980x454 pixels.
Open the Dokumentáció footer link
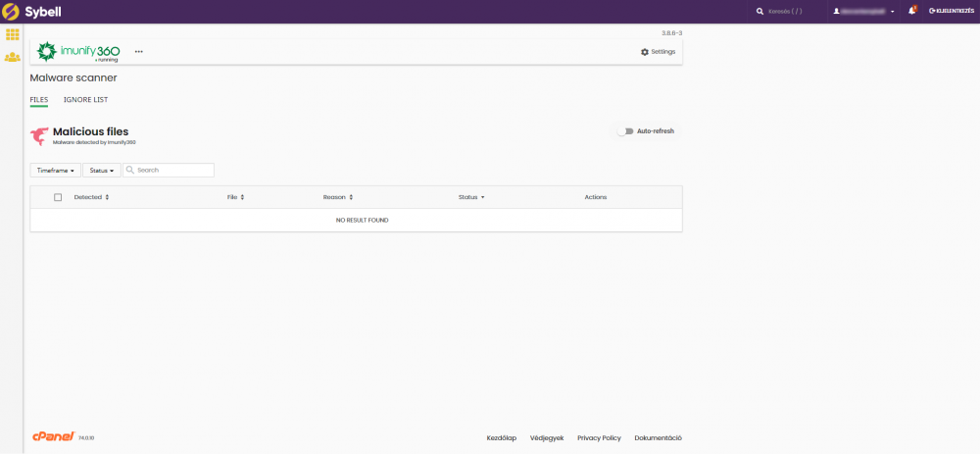[659, 437]
